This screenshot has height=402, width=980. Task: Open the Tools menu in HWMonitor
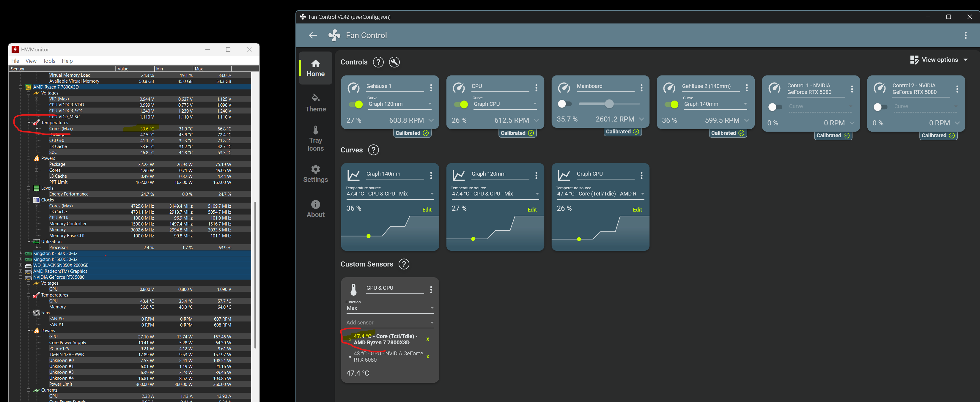point(49,61)
